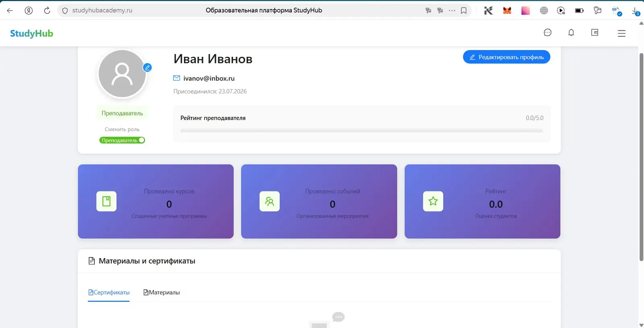The width and height of the screenshot is (644, 328).
Task: Click the Проведено курсов card icon
Action: 106,201
